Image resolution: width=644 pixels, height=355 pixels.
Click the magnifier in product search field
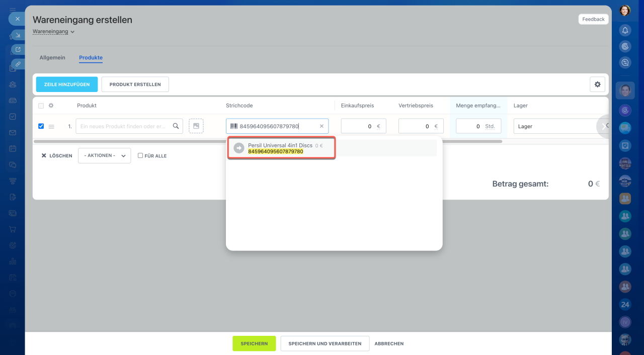pyautogui.click(x=176, y=126)
